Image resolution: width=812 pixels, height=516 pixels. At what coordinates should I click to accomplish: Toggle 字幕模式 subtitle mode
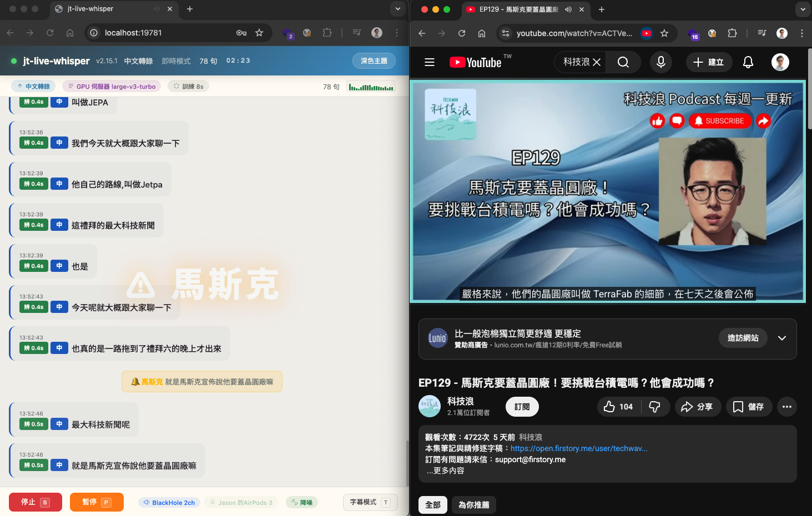pyautogui.click(x=370, y=502)
